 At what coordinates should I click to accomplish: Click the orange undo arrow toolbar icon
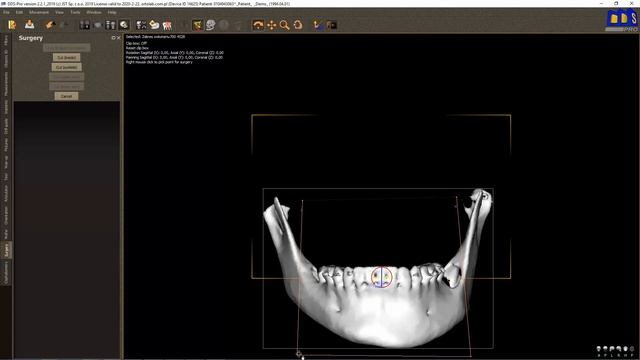click(50, 25)
